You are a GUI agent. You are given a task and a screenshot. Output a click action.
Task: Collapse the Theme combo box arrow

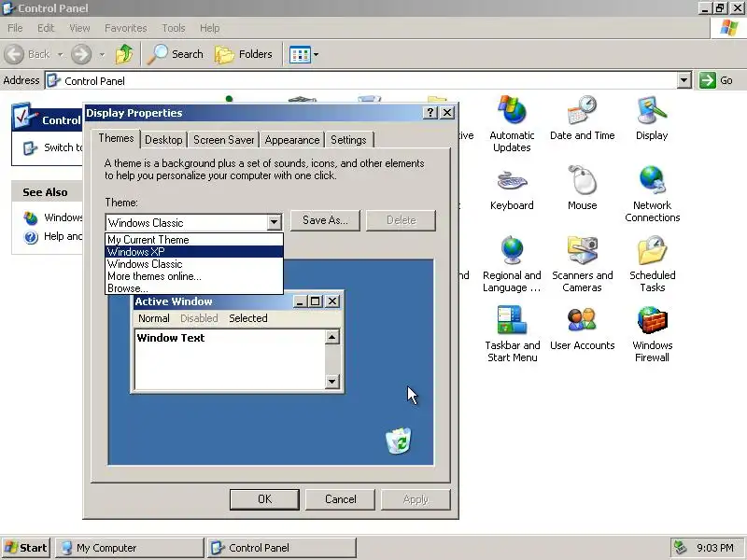point(274,222)
